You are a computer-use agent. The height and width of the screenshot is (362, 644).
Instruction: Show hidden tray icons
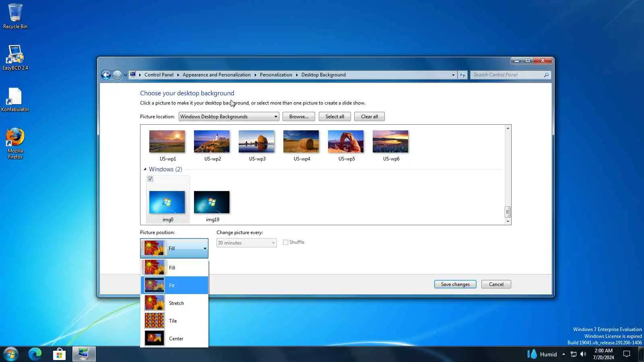563,354
